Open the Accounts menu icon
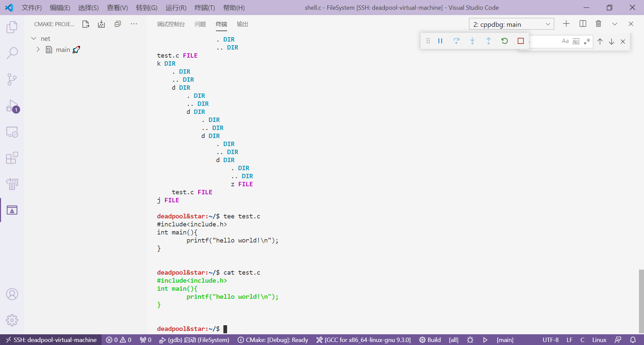Viewport: 644px width, 345px height. (12, 294)
